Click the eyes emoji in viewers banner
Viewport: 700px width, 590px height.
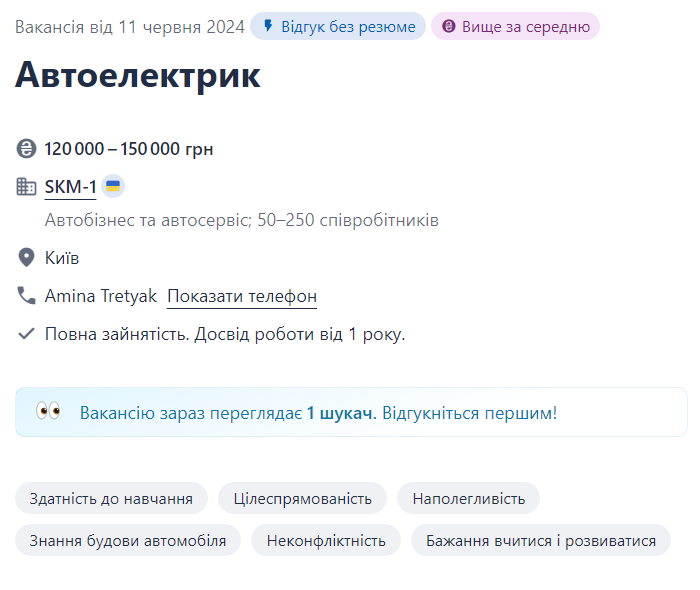coord(48,411)
